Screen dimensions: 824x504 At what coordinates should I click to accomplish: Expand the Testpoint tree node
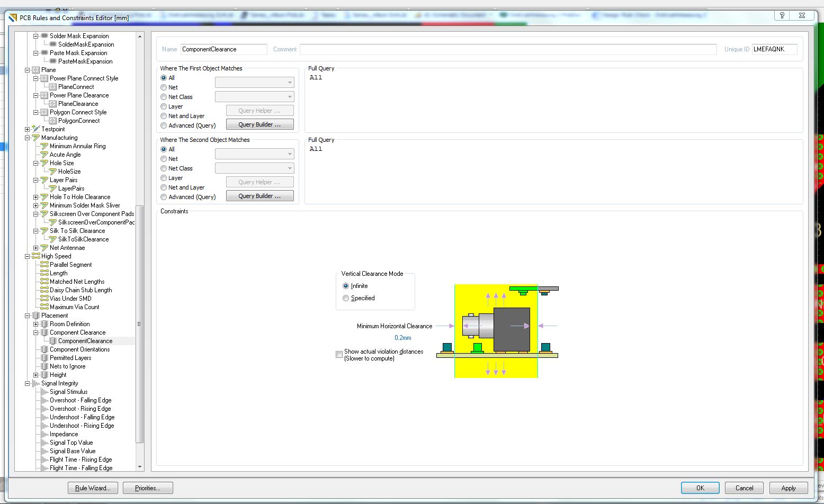(x=28, y=129)
